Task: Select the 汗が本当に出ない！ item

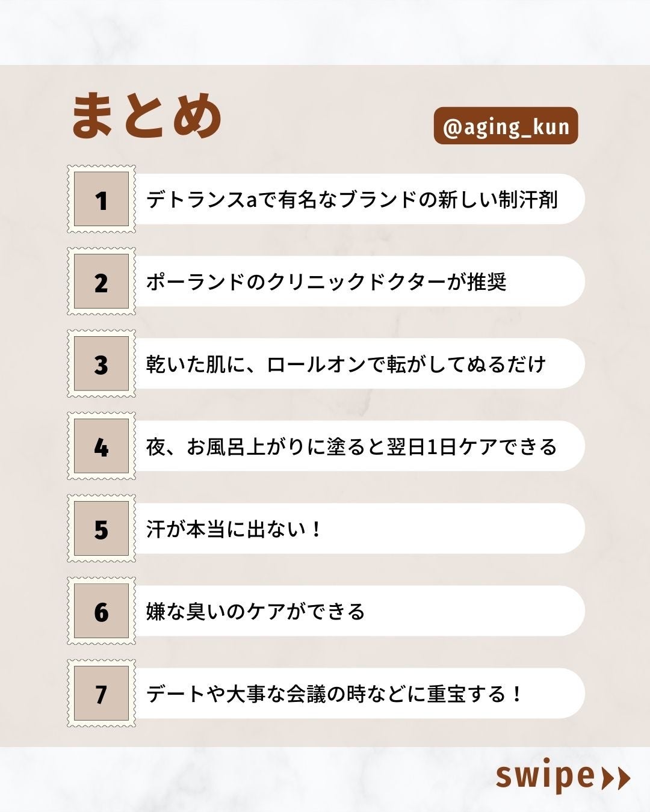Action: 235,529
